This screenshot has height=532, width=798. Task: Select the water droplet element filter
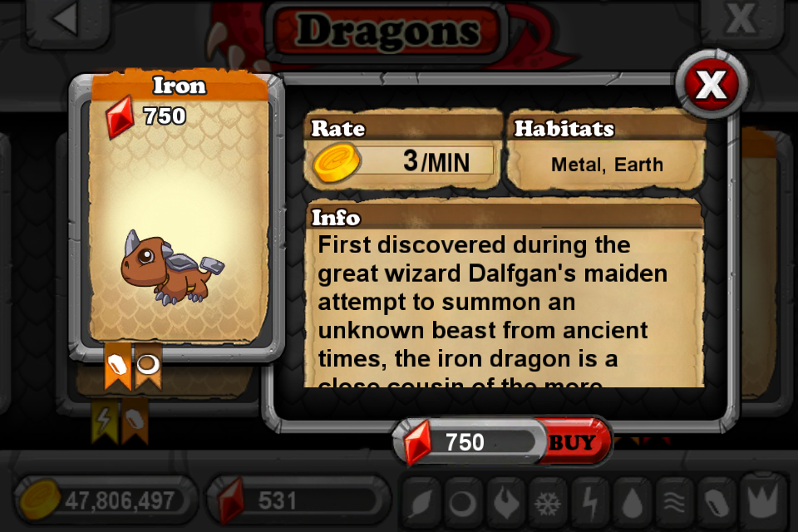pyautogui.click(x=632, y=503)
